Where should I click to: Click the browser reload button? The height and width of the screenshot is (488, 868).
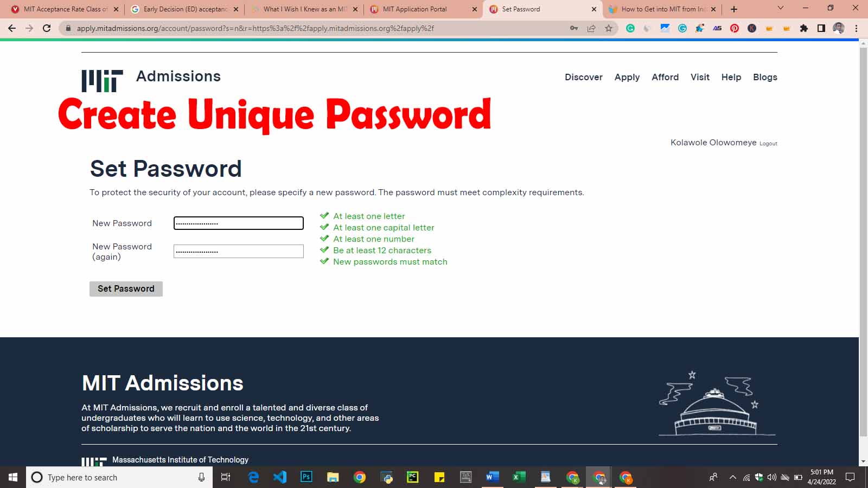(47, 28)
